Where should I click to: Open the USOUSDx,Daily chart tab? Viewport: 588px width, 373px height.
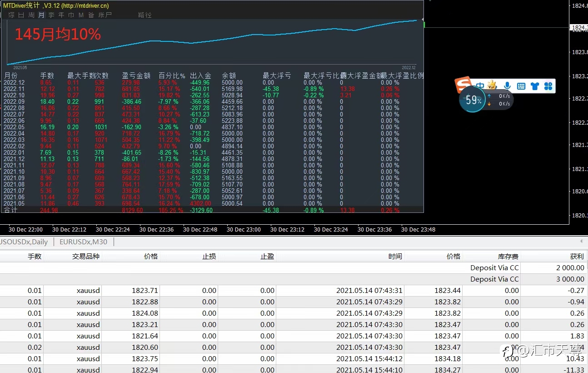tap(24, 242)
